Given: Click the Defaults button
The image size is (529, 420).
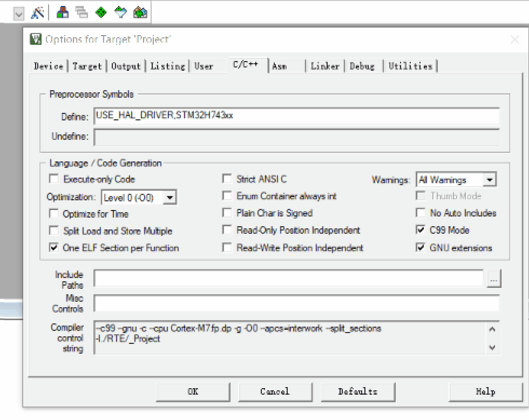Looking at the screenshot, I should pos(358,392).
